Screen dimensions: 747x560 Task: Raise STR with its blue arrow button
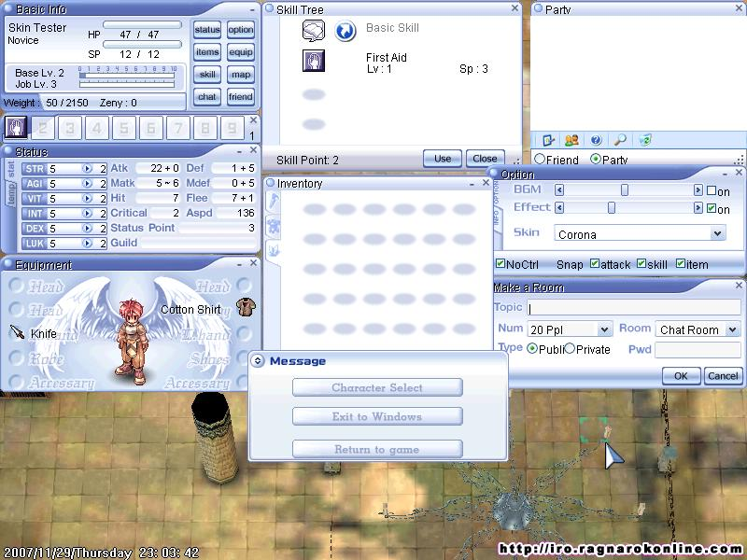pyautogui.click(x=87, y=169)
